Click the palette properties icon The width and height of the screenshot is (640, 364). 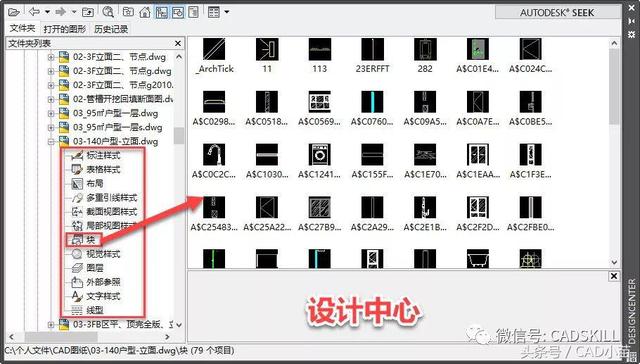[x=631, y=34]
